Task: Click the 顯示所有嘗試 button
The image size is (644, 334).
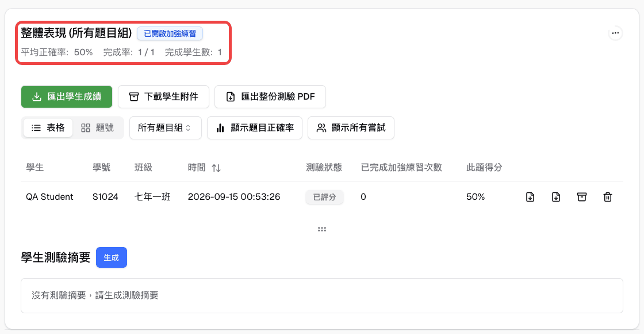Action: pos(351,128)
